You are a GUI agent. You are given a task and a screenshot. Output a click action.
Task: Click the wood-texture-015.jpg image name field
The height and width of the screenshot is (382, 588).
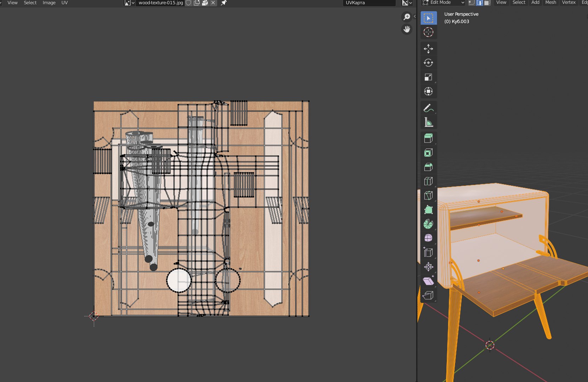pyautogui.click(x=161, y=3)
